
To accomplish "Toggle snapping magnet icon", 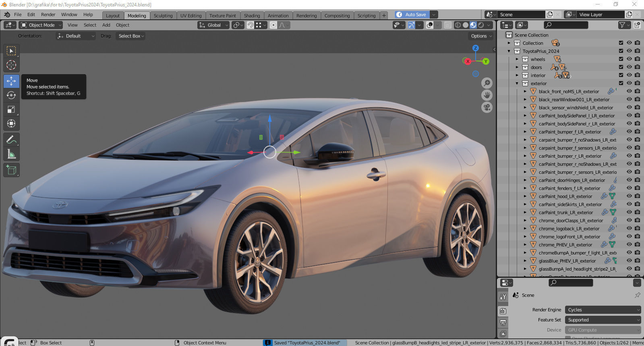I will point(250,25).
